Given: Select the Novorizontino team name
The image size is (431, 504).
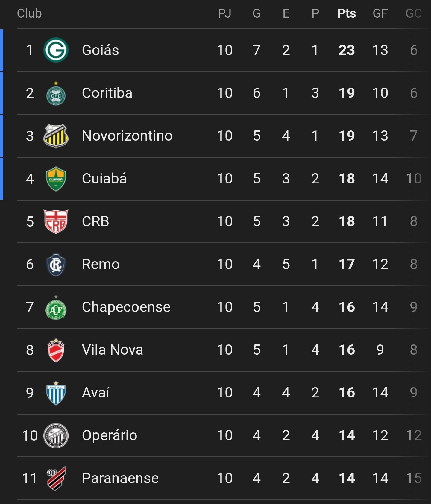Looking at the screenshot, I should coord(127,136).
